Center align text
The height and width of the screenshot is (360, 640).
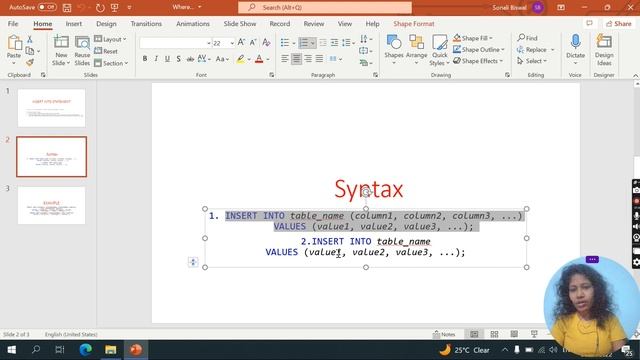coord(296,59)
